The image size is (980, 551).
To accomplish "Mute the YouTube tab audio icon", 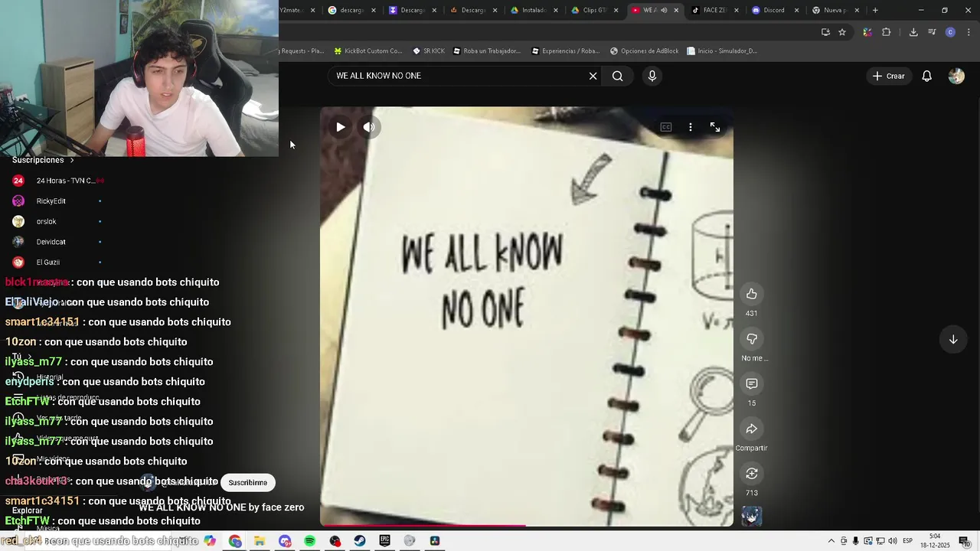I will pos(664,10).
